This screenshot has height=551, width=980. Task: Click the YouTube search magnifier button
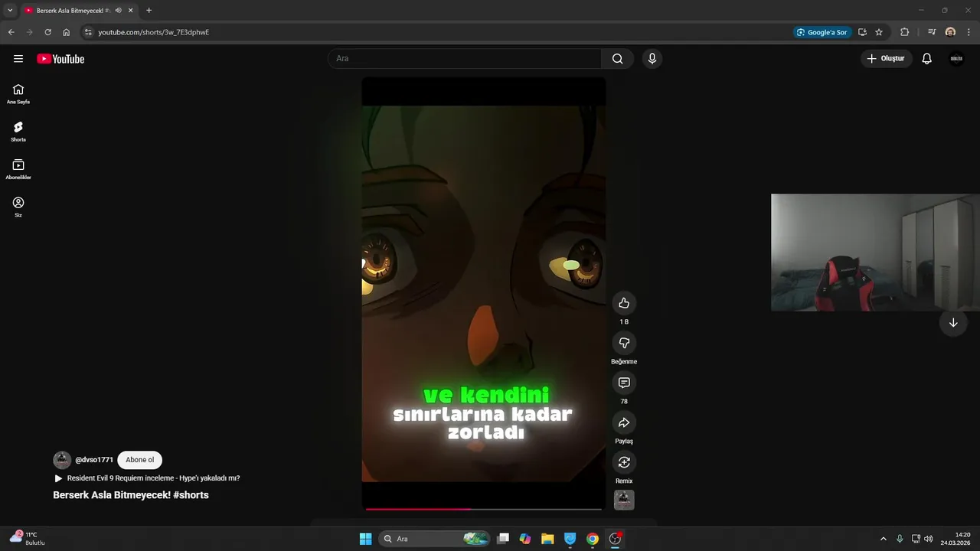[617, 59]
